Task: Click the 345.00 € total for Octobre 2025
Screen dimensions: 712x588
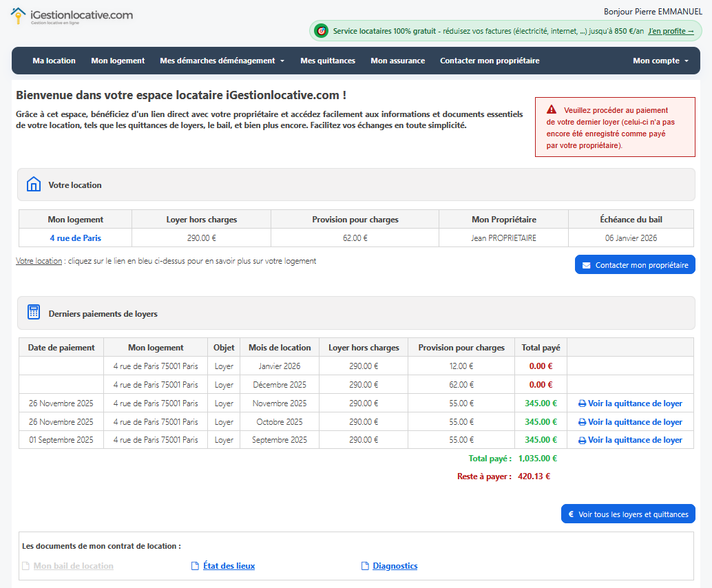Action: click(x=541, y=422)
